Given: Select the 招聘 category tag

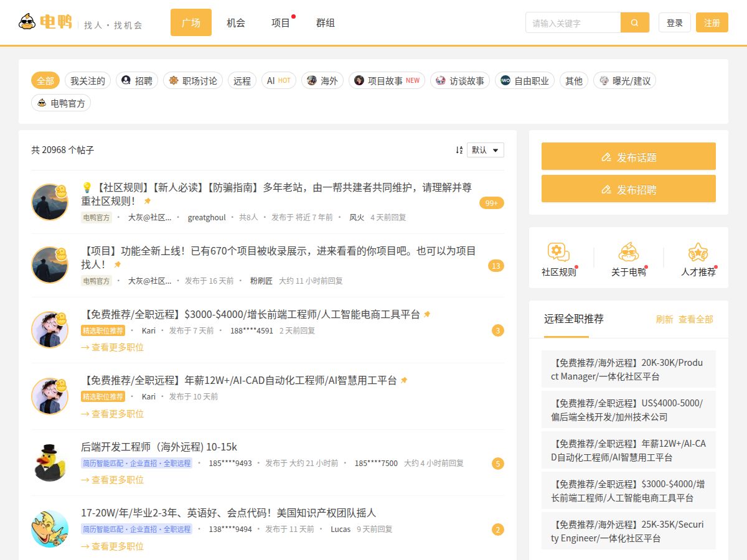Looking at the screenshot, I should [x=137, y=80].
